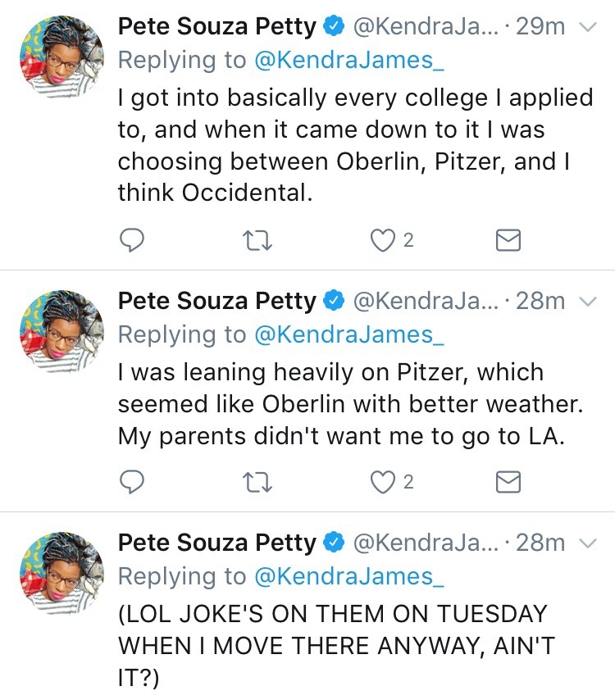The height and width of the screenshot is (700, 615).
Task: Expand options chevron on the Pitzer tweet
Action: click(587, 302)
